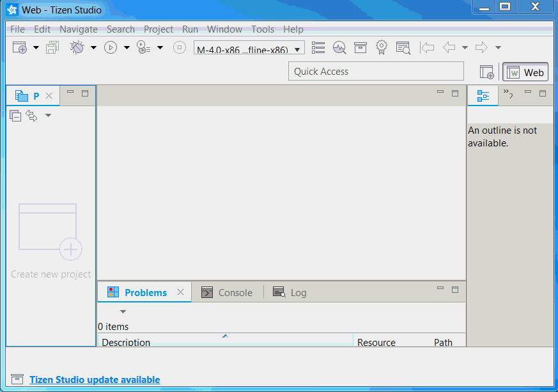Screen dimensions: 558x392
Task: Click the New project toolbar icon
Action: [19, 47]
